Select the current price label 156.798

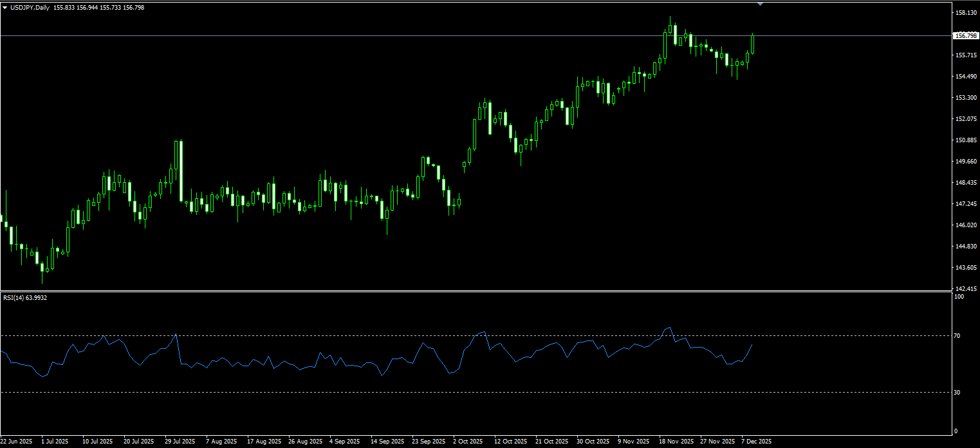click(x=964, y=35)
